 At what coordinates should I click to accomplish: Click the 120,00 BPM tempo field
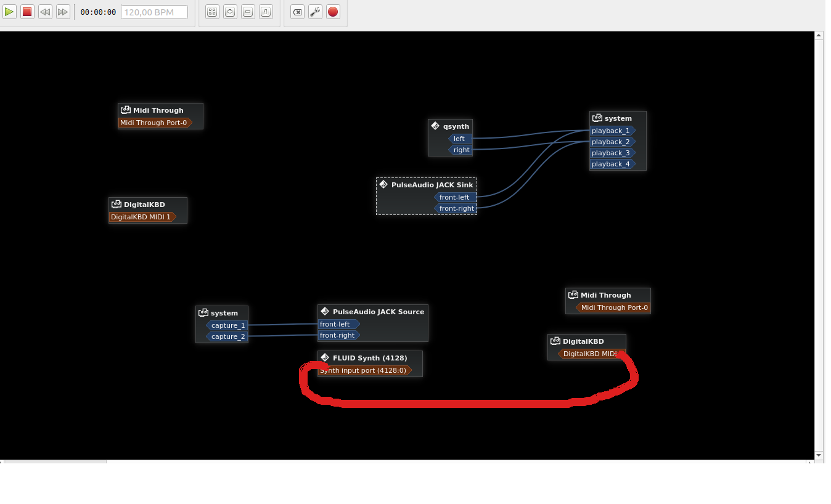pyautogui.click(x=154, y=12)
